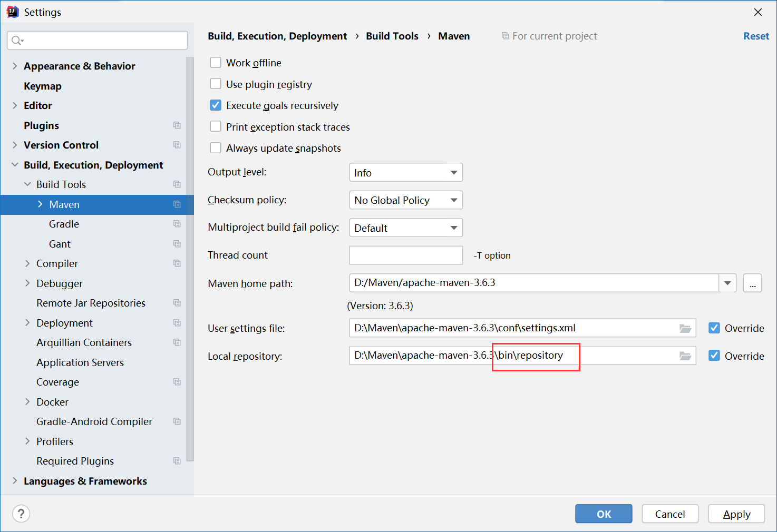Click the help question mark icon

[21, 514]
